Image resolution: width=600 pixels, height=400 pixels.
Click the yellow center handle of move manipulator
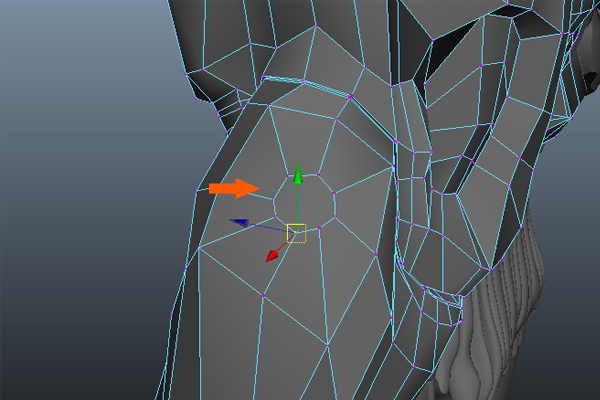(297, 233)
